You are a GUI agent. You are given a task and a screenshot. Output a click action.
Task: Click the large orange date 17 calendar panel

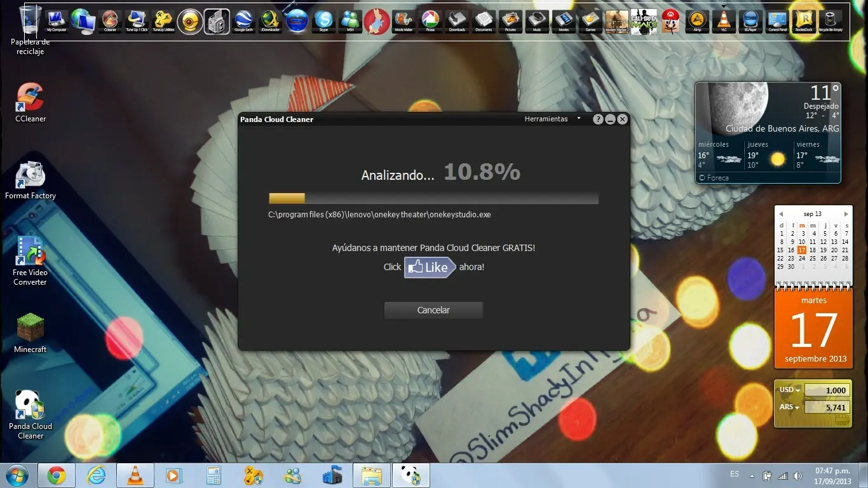[x=813, y=328]
